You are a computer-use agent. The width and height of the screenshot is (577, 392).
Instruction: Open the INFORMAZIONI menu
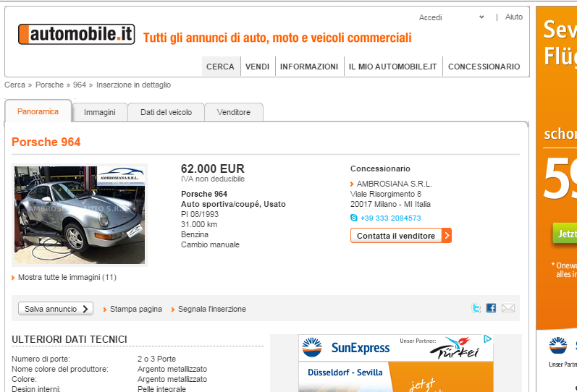tap(309, 67)
